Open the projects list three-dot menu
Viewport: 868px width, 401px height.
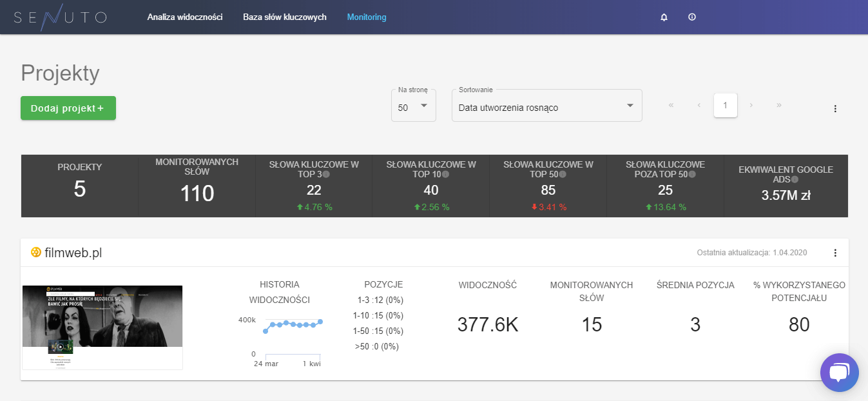(835, 108)
